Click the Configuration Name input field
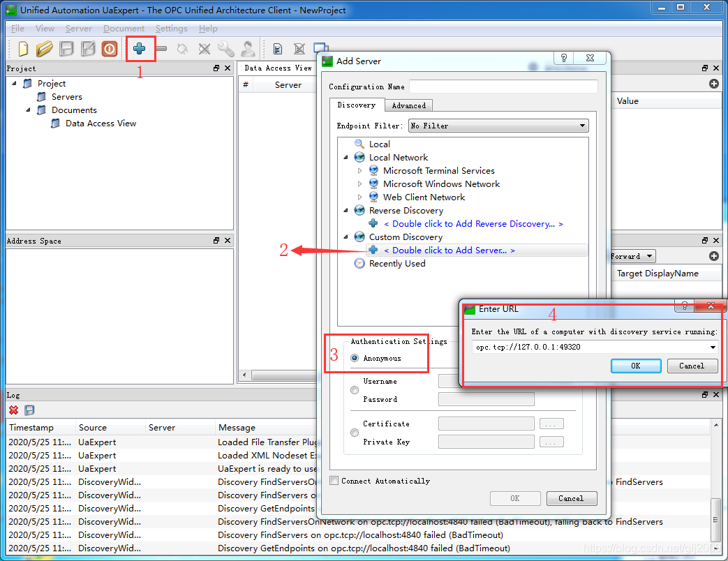 tap(503, 87)
